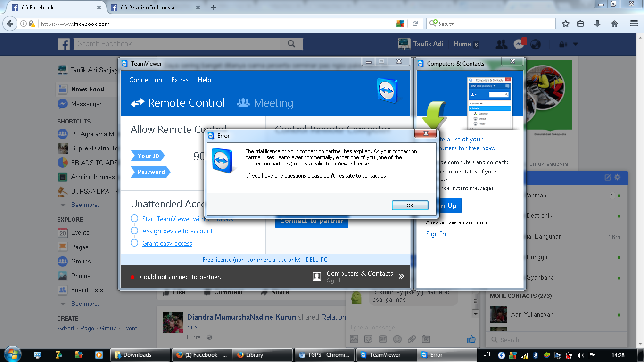Show Firefox bookmarks list icon
644x362 pixels.
point(581,24)
